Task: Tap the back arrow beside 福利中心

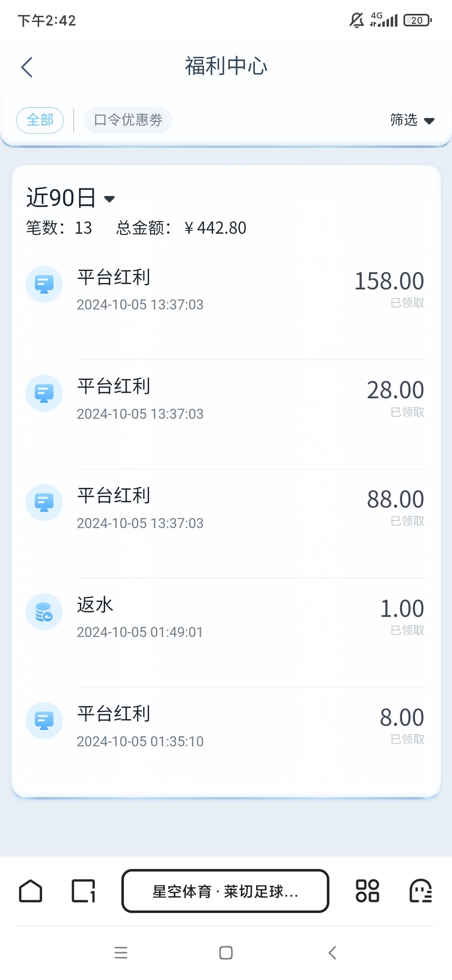Action: click(27, 67)
